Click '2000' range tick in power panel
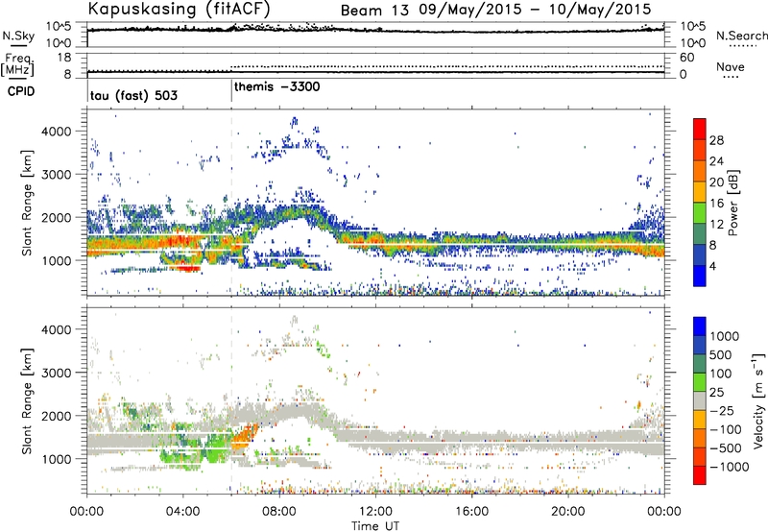The width and height of the screenshot is (768, 532). [56, 217]
